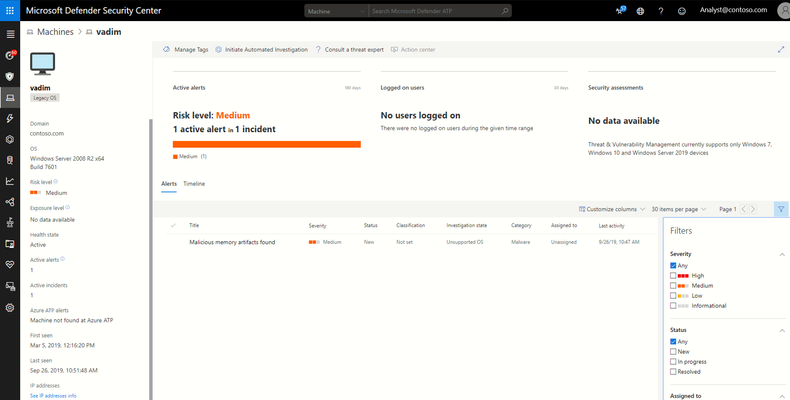Toggle full screen expand arrows icon
Image resolution: width=790 pixels, height=400 pixels.
tap(781, 49)
